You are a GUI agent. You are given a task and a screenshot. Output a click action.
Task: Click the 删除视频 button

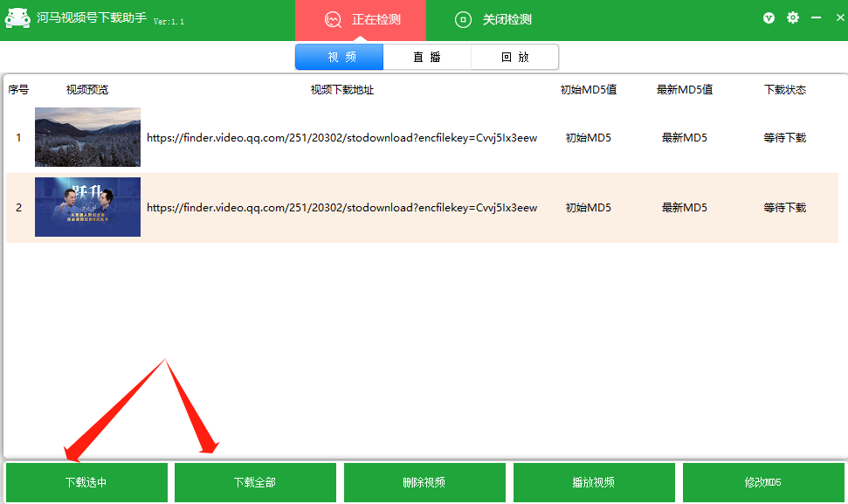coord(424,482)
